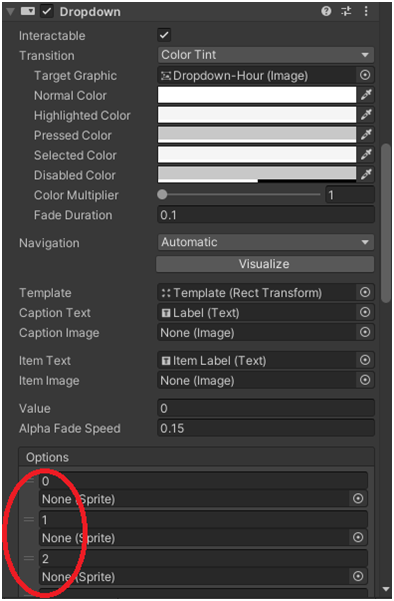Click sprite field under option 2
This screenshot has height=601, width=394.
pos(194,576)
